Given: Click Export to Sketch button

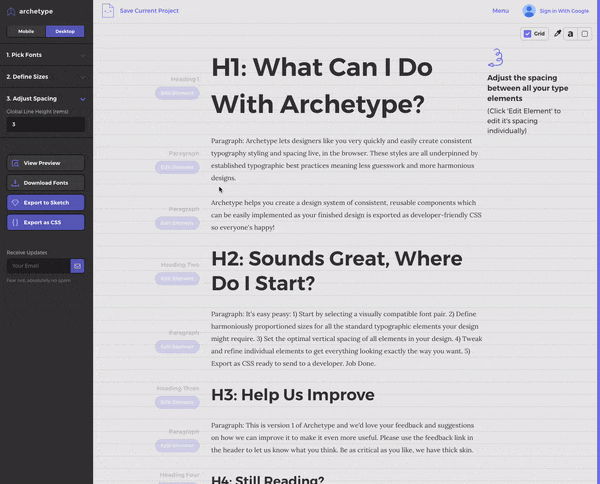Looking at the screenshot, I should pos(46,203).
